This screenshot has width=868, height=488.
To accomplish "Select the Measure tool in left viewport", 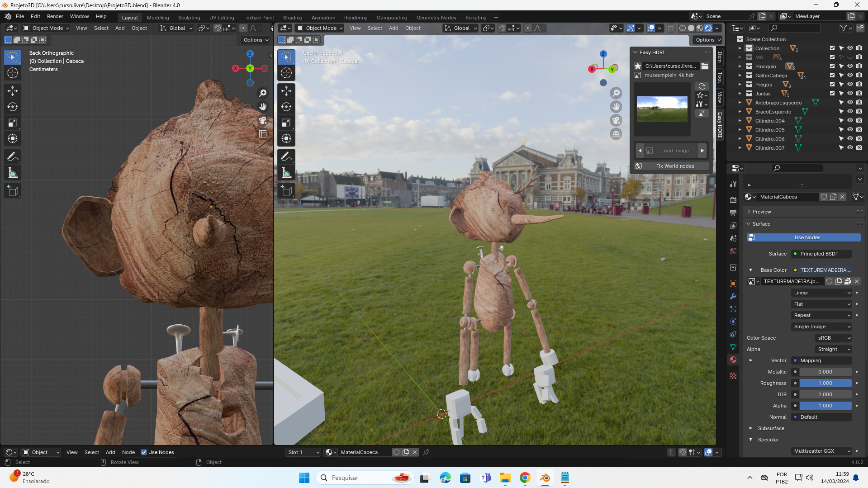I will (13, 173).
